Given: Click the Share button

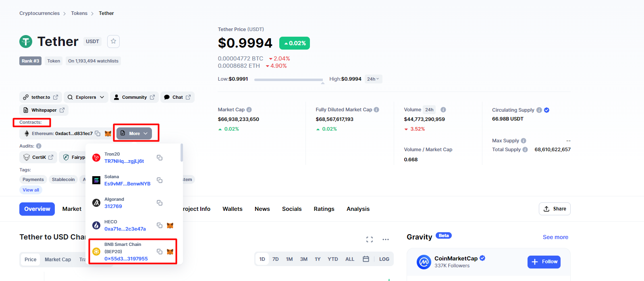Looking at the screenshot, I should click(x=555, y=209).
